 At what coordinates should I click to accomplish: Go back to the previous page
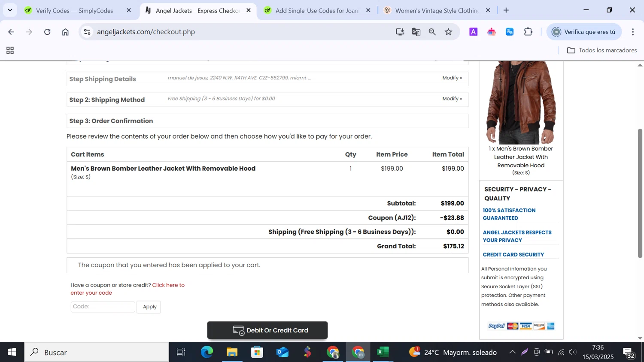pos(11,32)
